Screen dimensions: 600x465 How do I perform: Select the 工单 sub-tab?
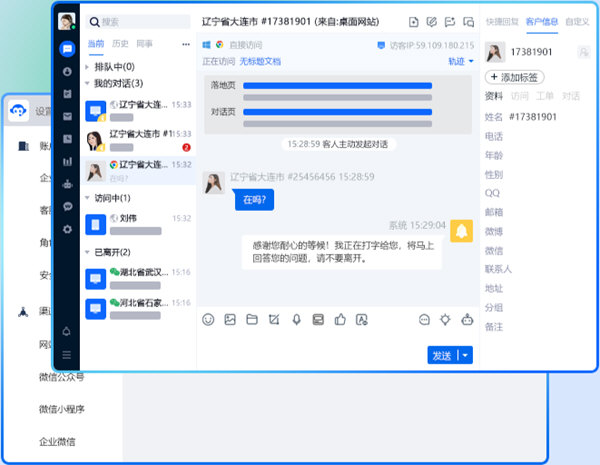545,96
